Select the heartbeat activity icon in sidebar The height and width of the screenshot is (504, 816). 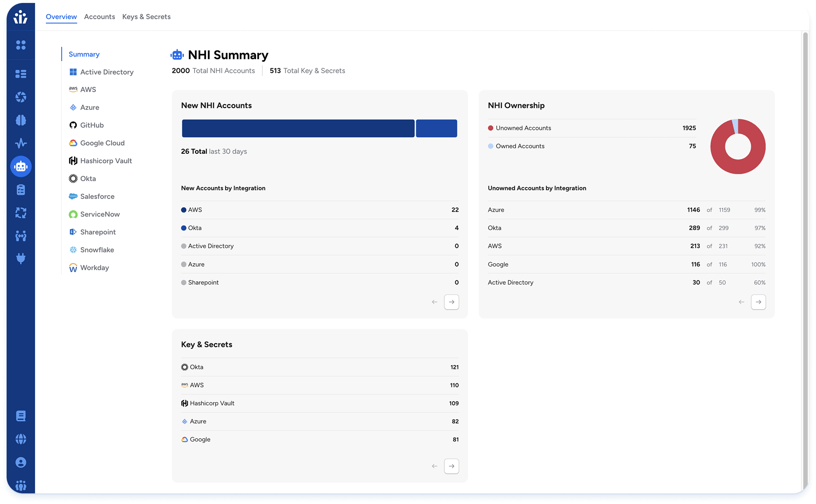21,143
